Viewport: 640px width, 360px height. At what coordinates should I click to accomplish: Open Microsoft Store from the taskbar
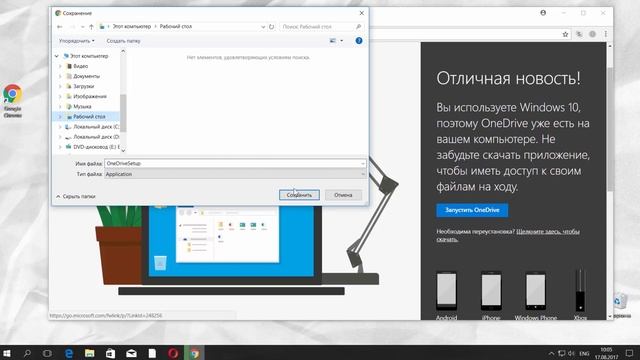(110, 353)
